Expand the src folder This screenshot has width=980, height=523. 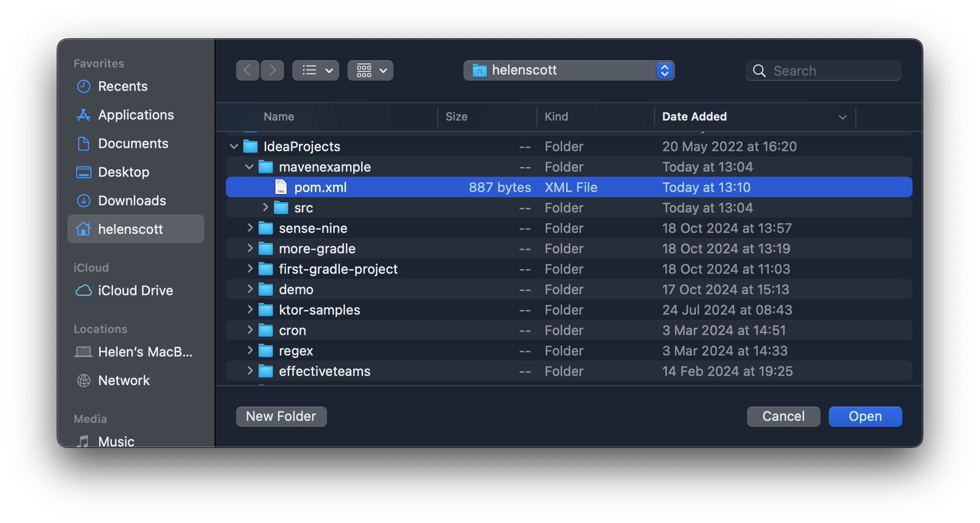[x=265, y=207]
